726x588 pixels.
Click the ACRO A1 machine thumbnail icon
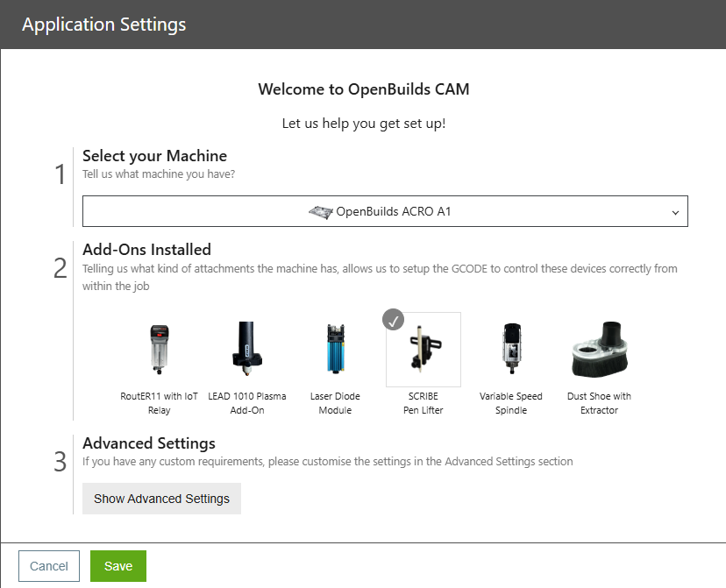pyautogui.click(x=321, y=211)
